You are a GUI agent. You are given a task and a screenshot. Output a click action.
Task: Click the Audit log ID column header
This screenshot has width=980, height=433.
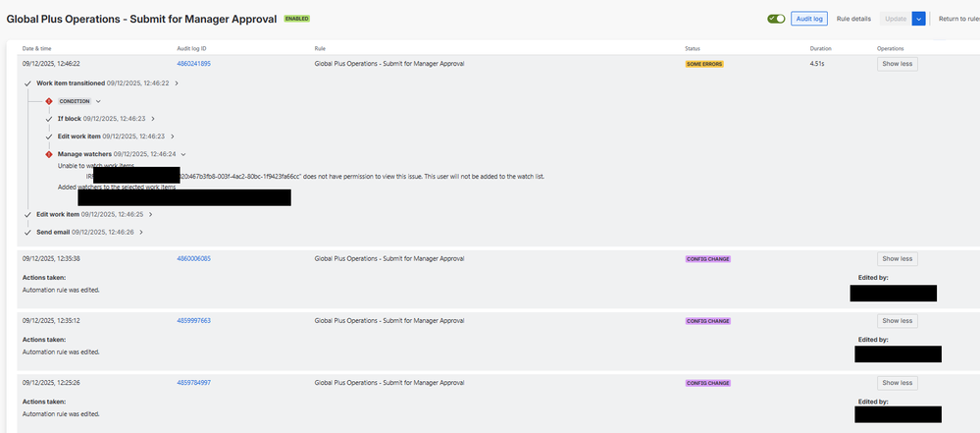tap(191, 48)
